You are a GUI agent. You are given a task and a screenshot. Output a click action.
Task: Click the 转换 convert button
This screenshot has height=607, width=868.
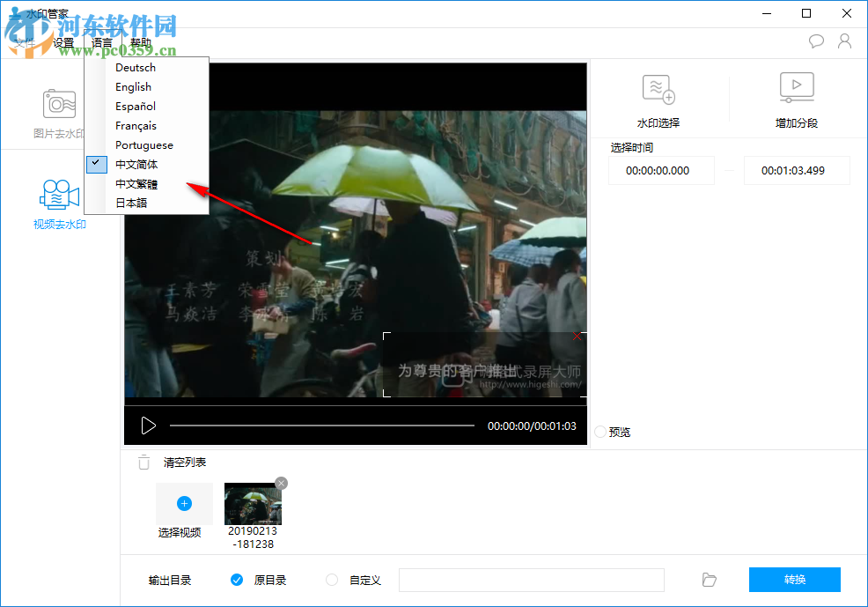tap(794, 580)
